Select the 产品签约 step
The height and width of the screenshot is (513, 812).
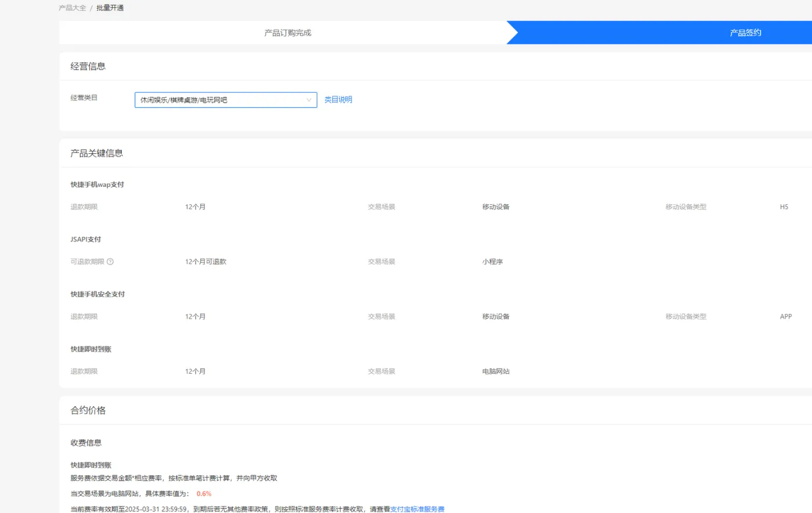pos(745,32)
